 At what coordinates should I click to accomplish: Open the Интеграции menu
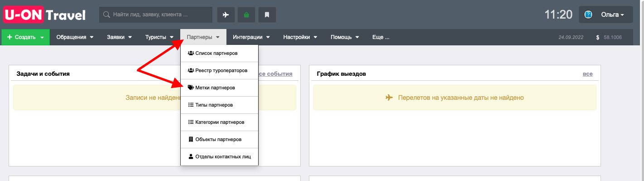click(x=251, y=37)
